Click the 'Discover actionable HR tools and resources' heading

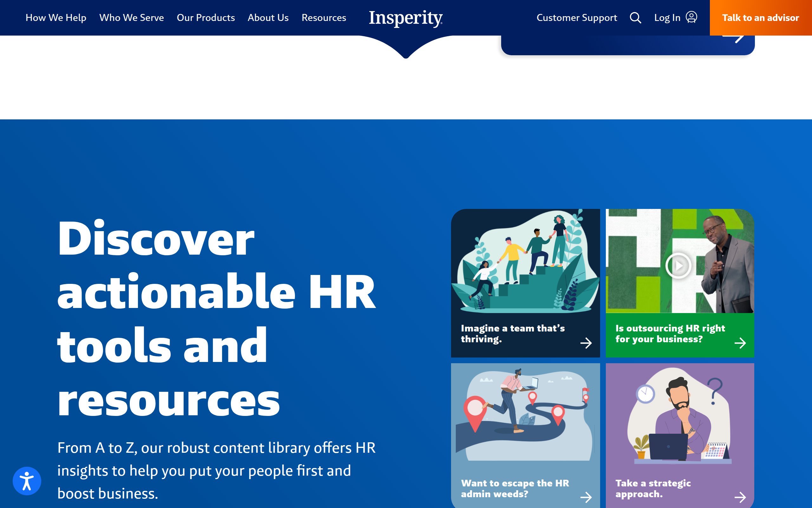[216, 317]
